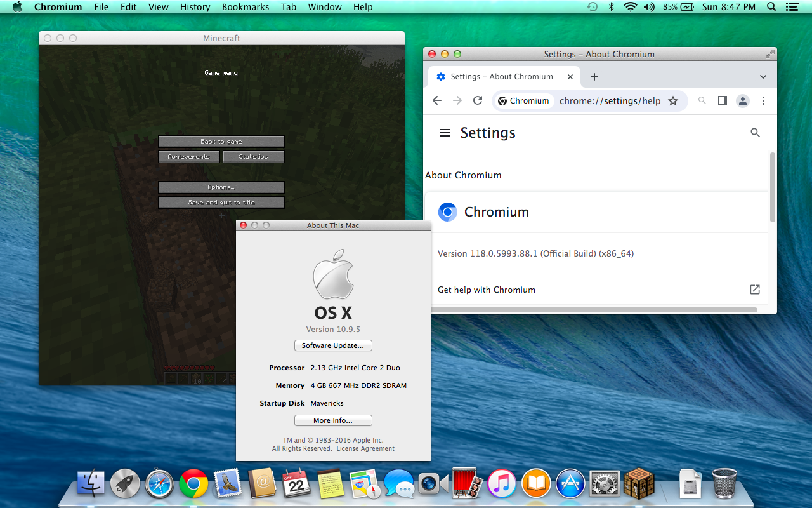
Task: Expand the Chromium tab search chevron
Action: pos(763,77)
